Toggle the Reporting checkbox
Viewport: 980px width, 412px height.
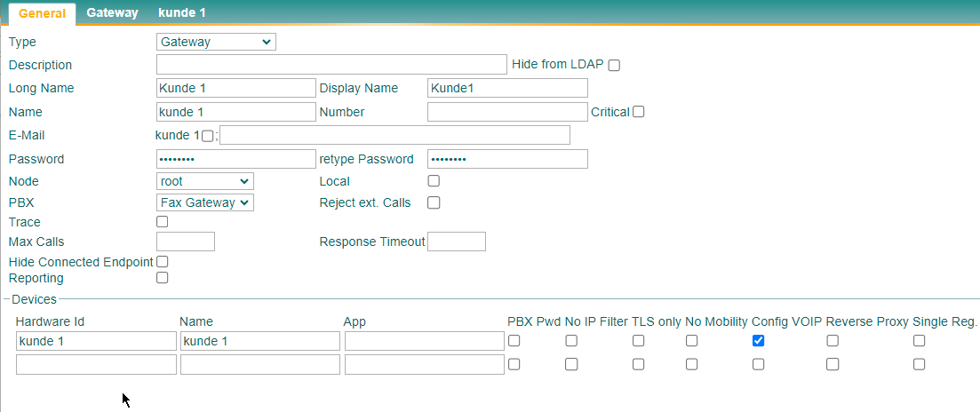[162, 278]
